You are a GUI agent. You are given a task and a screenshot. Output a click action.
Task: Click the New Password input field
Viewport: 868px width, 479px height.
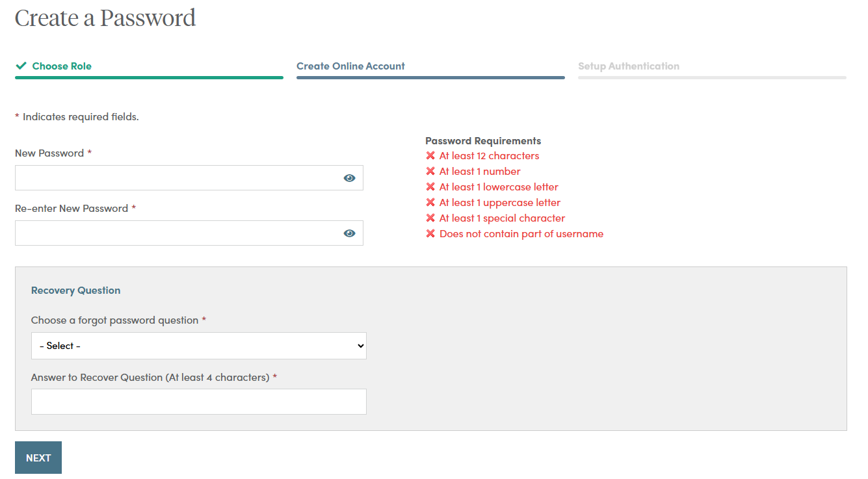pos(189,177)
